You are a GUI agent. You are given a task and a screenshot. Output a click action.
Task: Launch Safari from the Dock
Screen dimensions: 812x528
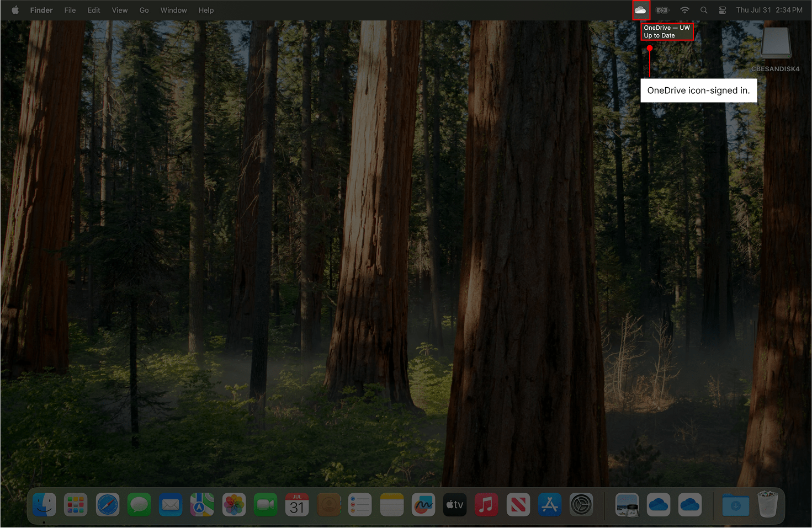point(108,504)
